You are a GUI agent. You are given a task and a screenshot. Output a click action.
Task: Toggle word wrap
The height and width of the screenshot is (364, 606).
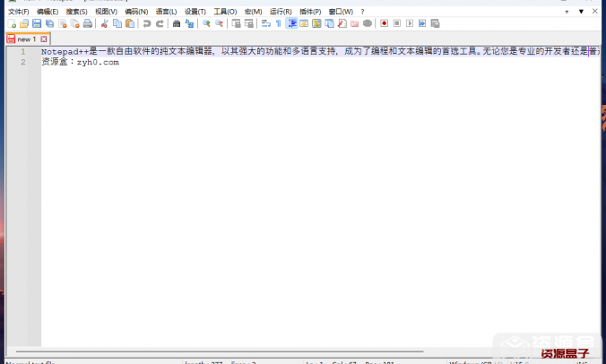coord(265,23)
